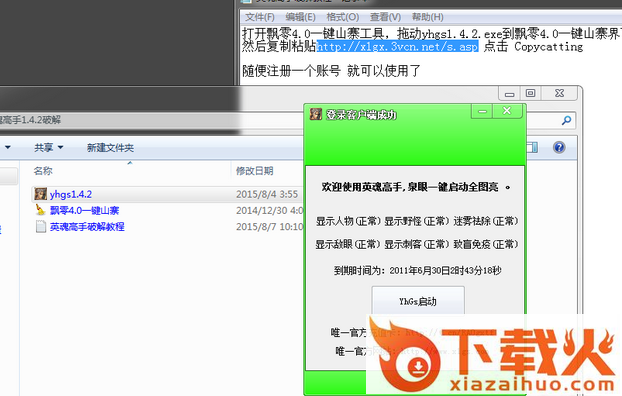Open the 格式(O) menu in Notepad

point(343,17)
